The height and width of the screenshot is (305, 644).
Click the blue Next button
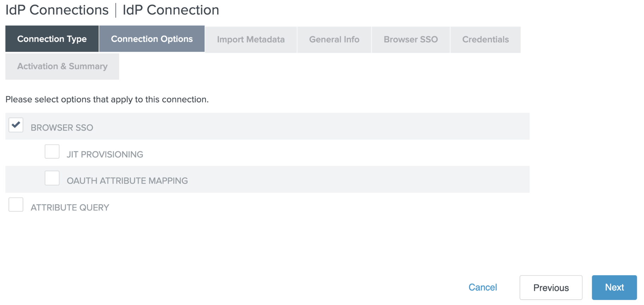614,287
